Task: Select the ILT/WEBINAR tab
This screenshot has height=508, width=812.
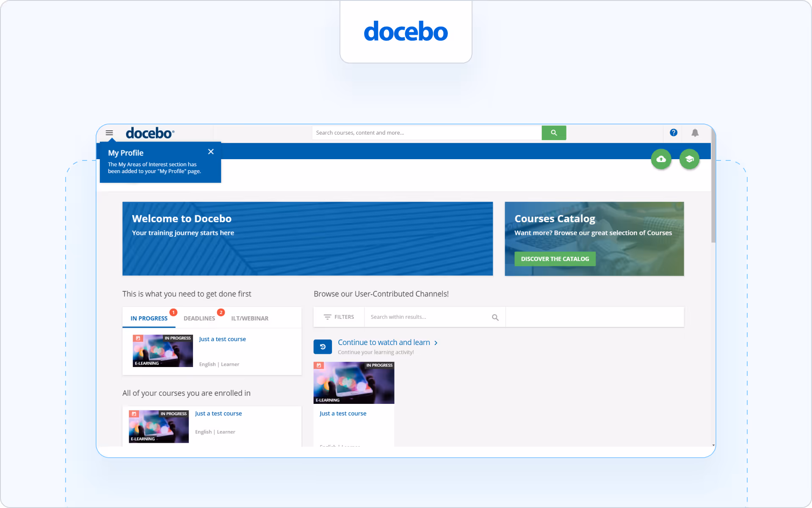Action: pyautogui.click(x=250, y=318)
